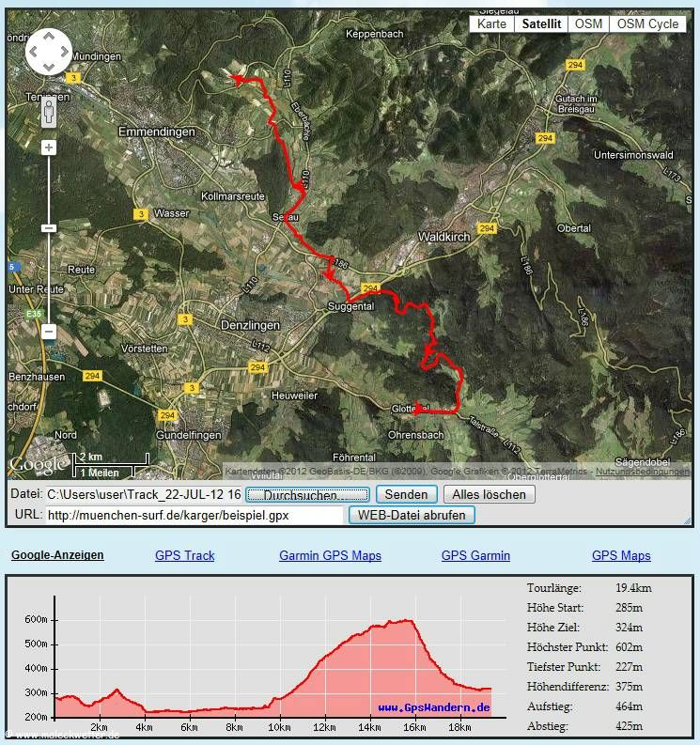Open the GPS Track link

pyautogui.click(x=184, y=556)
